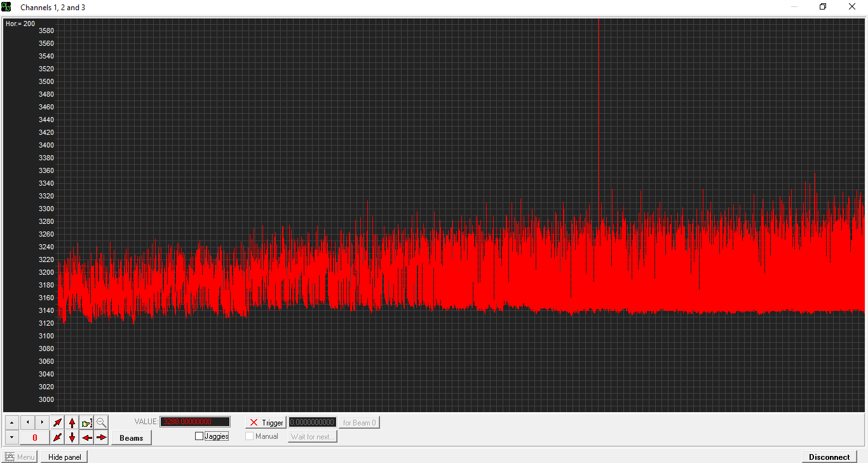Click the small up triangle stepper
The image size is (868, 463).
[x=12, y=422]
